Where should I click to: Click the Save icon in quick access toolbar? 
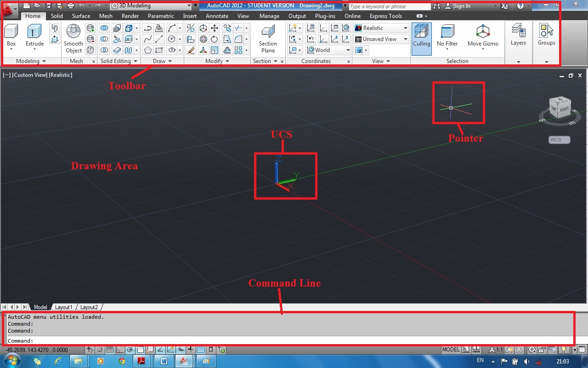(x=48, y=6)
